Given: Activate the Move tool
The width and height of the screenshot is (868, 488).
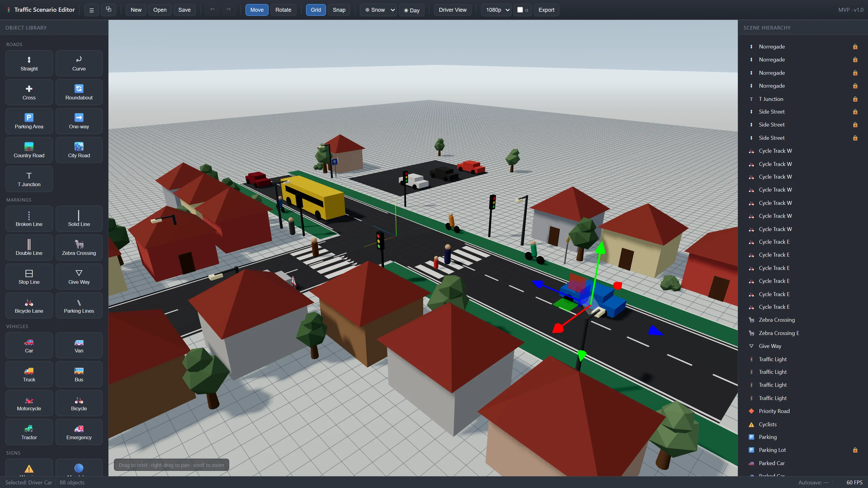Looking at the screenshot, I should 257,10.
